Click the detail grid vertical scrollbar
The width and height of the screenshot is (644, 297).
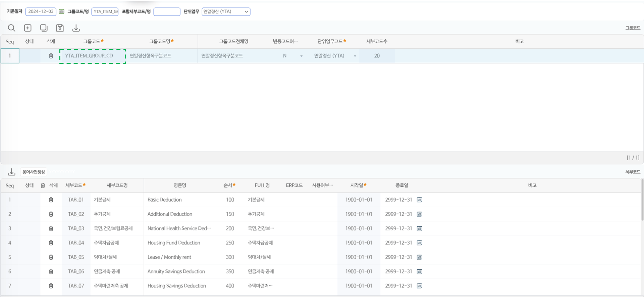642,200
